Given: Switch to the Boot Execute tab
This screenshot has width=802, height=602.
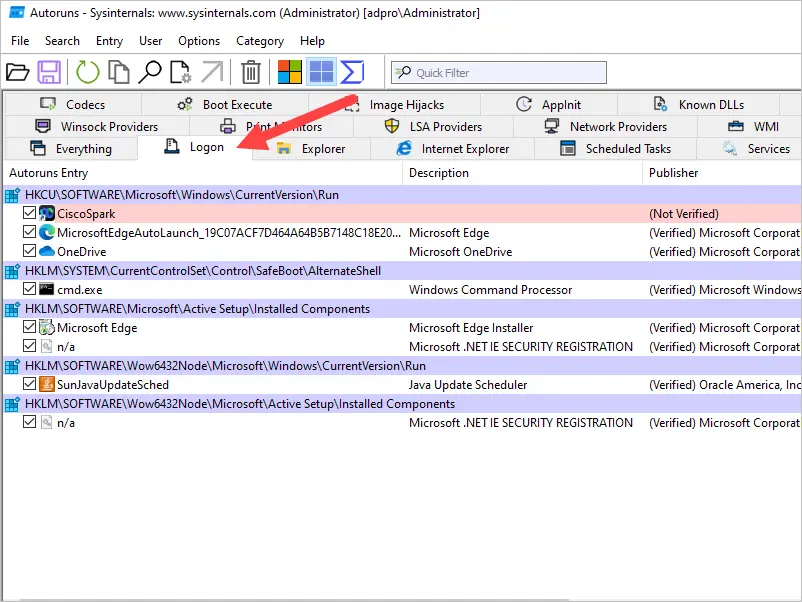Looking at the screenshot, I should click(225, 104).
